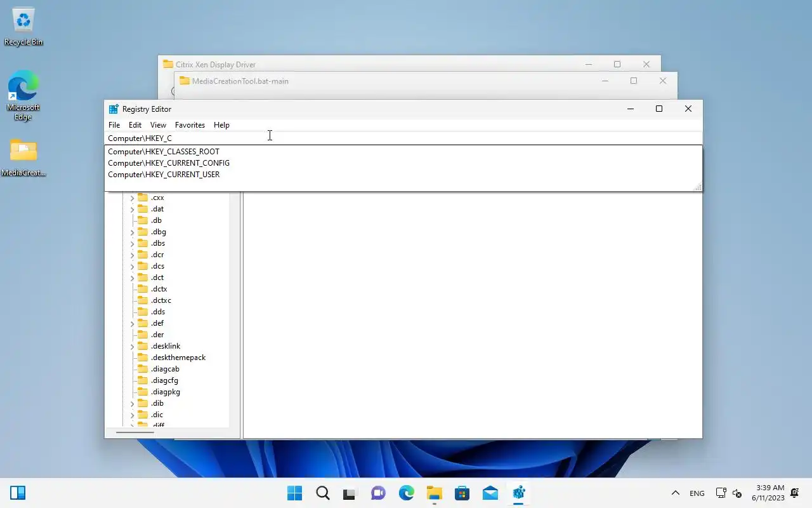This screenshot has height=508, width=812.
Task: Expand the .dbs key
Action: (x=133, y=244)
